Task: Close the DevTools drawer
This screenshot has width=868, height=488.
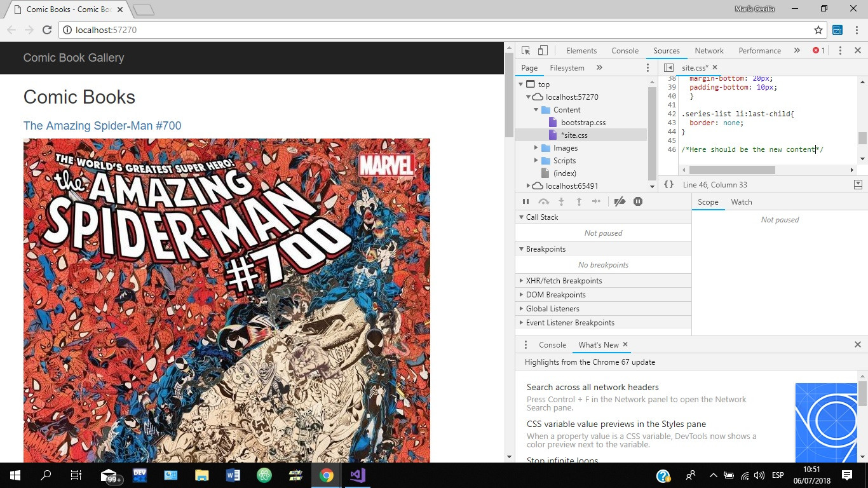Action: tap(857, 345)
